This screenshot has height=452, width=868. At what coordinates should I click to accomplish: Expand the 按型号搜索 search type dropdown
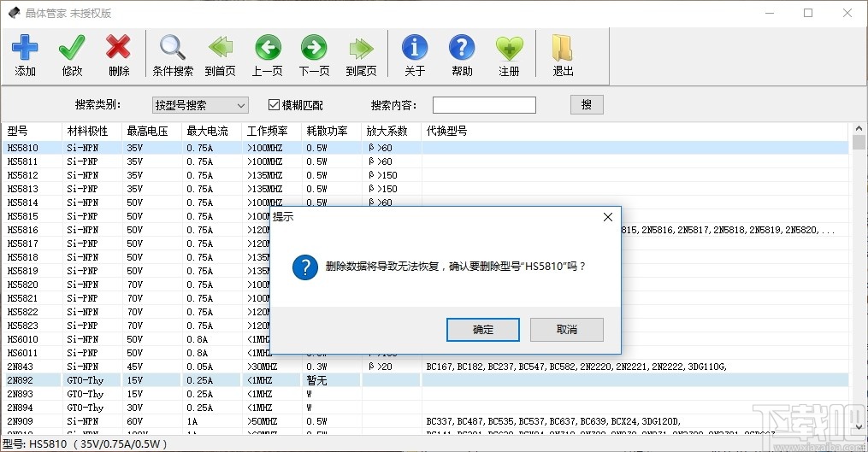[241, 105]
